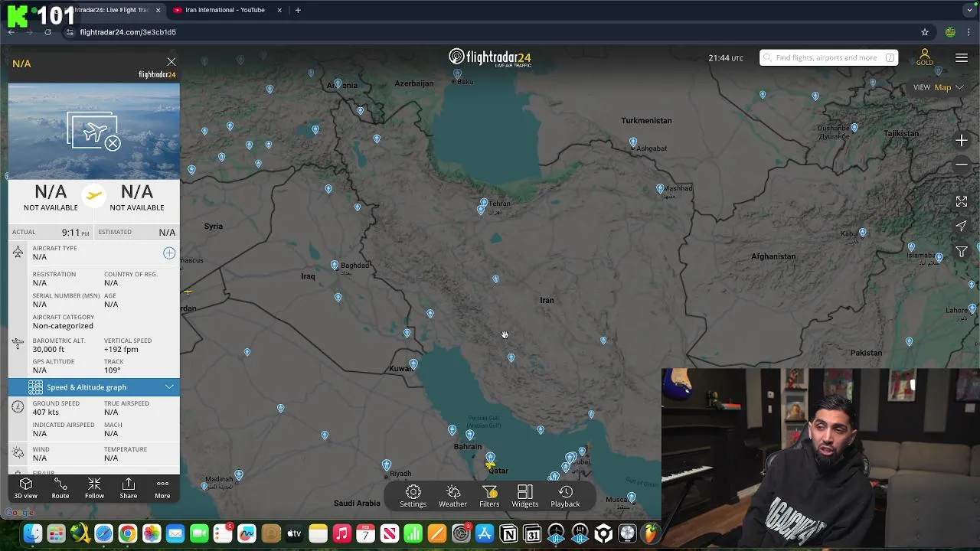
Task: Center map on my location arrow
Action: click(962, 226)
